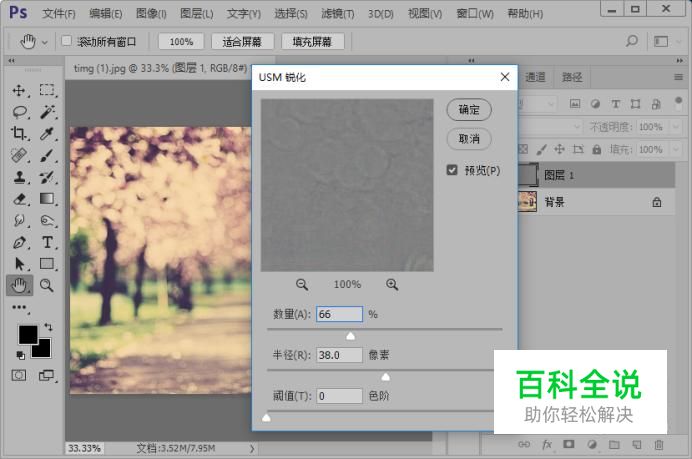Select the Lasso tool

(x=19, y=112)
